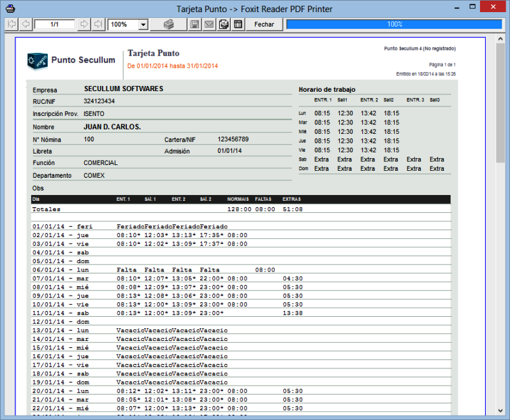The image size is (510, 420).
Task: Send report by email envelope icon
Action: click(209, 24)
